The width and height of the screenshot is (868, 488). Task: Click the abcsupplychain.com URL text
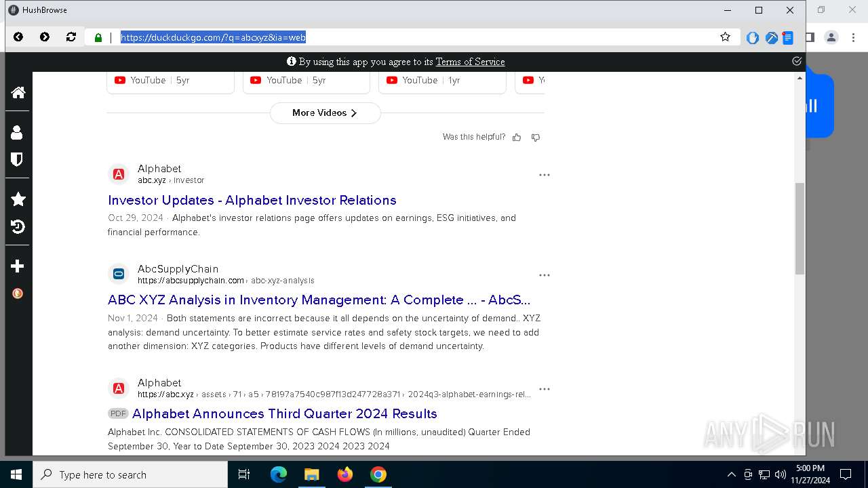[x=191, y=281]
